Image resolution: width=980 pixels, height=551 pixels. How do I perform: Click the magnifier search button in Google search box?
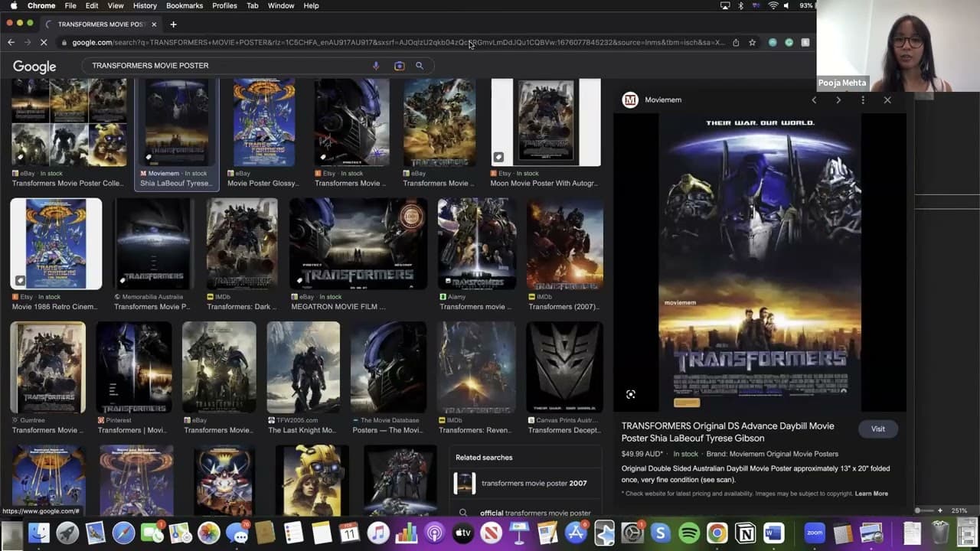pyautogui.click(x=420, y=66)
